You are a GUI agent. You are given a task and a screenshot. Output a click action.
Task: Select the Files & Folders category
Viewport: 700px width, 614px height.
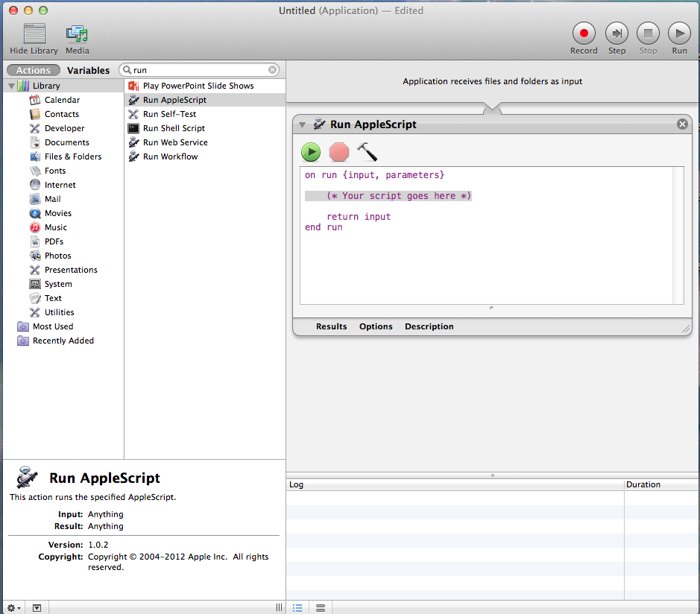click(72, 156)
